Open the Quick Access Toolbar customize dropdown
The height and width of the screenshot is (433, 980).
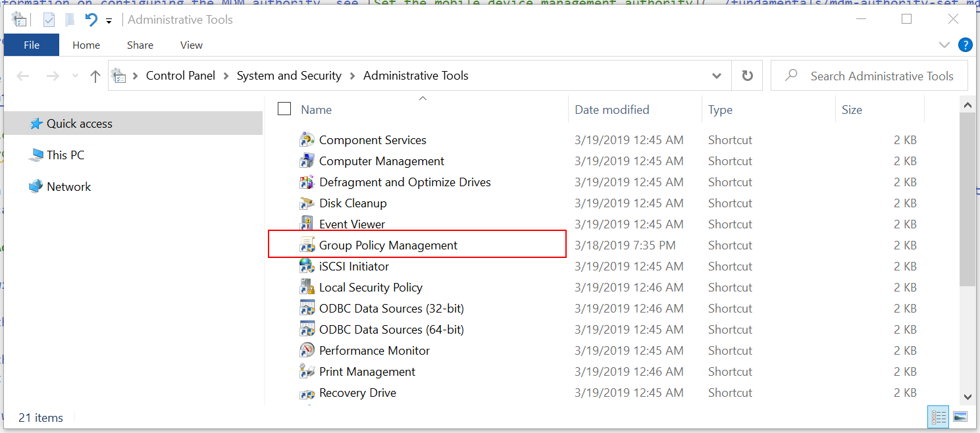[109, 21]
